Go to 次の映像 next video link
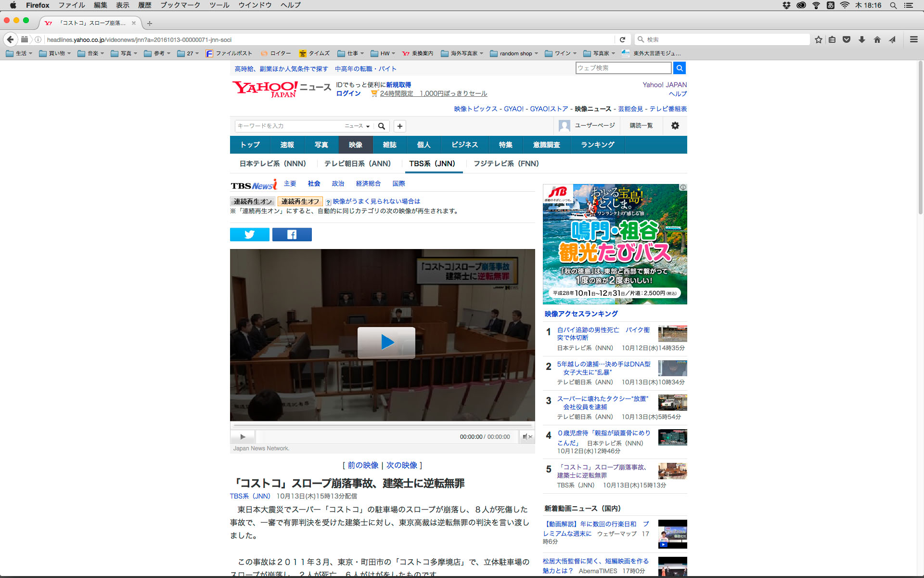This screenshot has width=924, height=578. point(401,465)
